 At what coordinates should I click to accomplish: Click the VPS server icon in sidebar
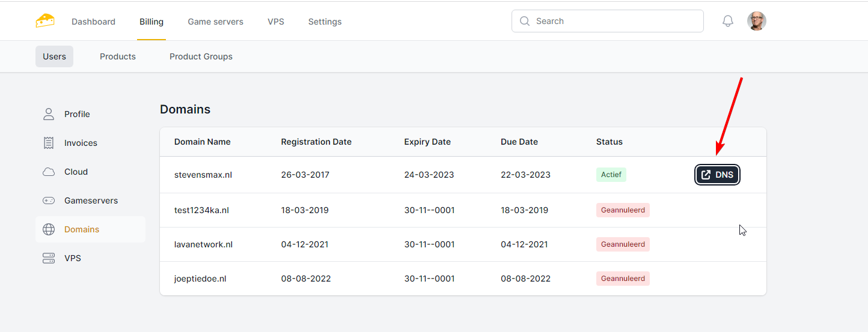pos(49,258)
